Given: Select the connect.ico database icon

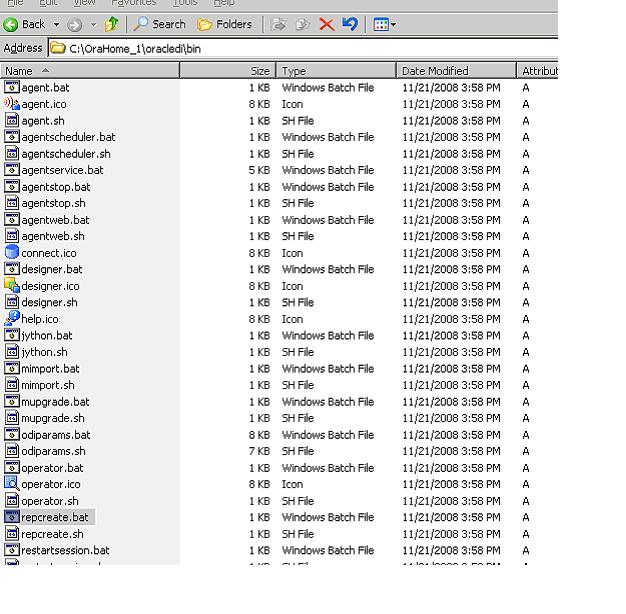Looking at the screenshot, I should pos(12,252).
